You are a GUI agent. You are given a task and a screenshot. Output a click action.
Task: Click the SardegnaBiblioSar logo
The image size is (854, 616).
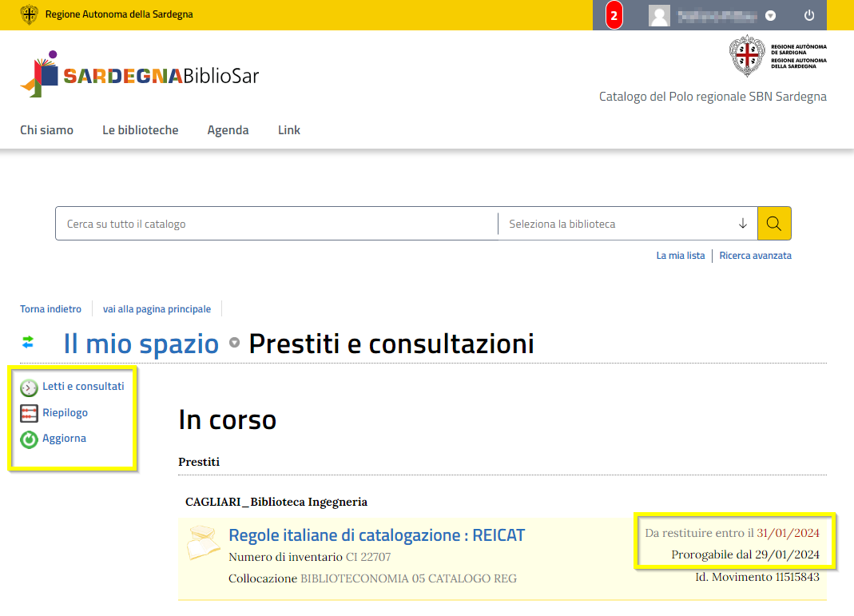(140, 75)
